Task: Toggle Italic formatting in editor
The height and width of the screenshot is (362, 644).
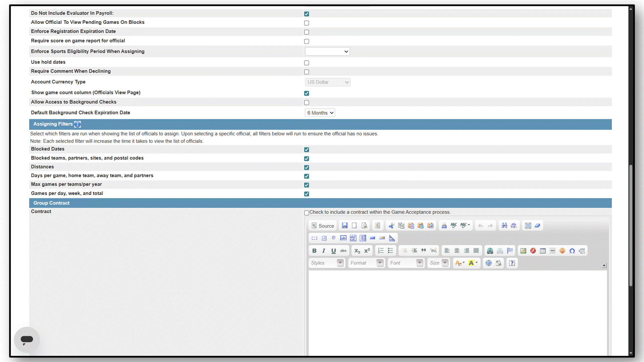Action: [324, 251]
